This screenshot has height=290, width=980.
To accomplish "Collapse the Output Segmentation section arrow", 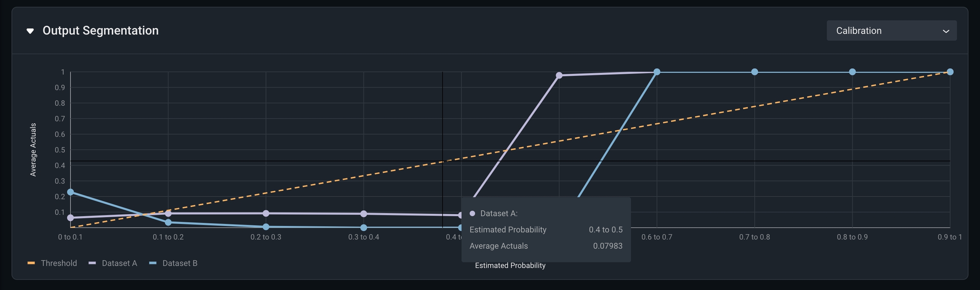I will (30, 31).
